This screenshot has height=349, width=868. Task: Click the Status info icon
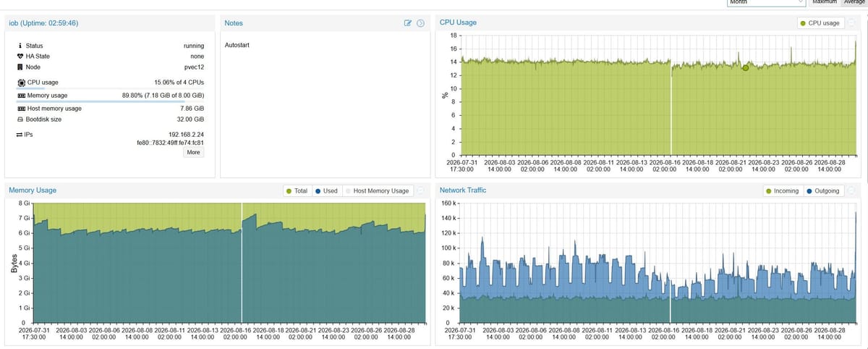tap(20, 46)
